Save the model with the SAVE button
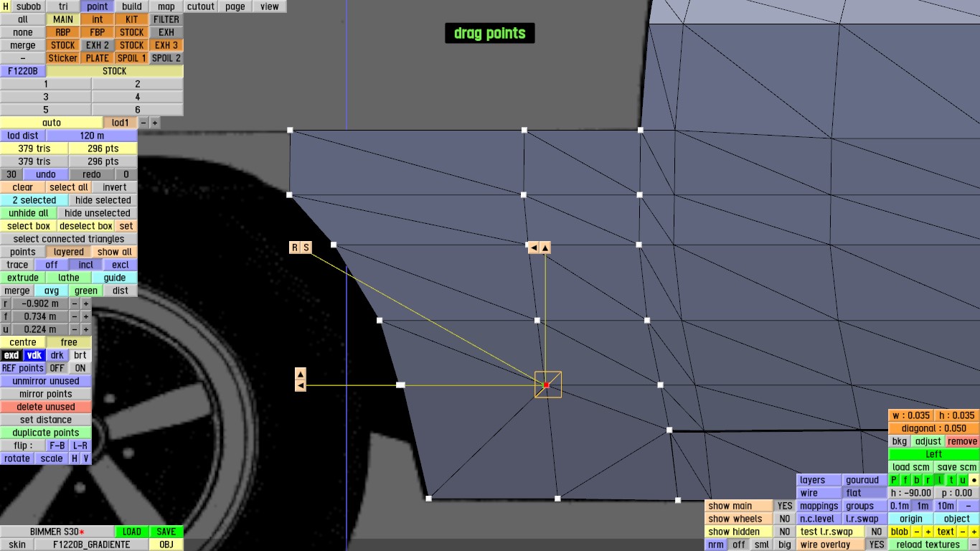Screen dimensions: 980x551 (x=166, y=532)
